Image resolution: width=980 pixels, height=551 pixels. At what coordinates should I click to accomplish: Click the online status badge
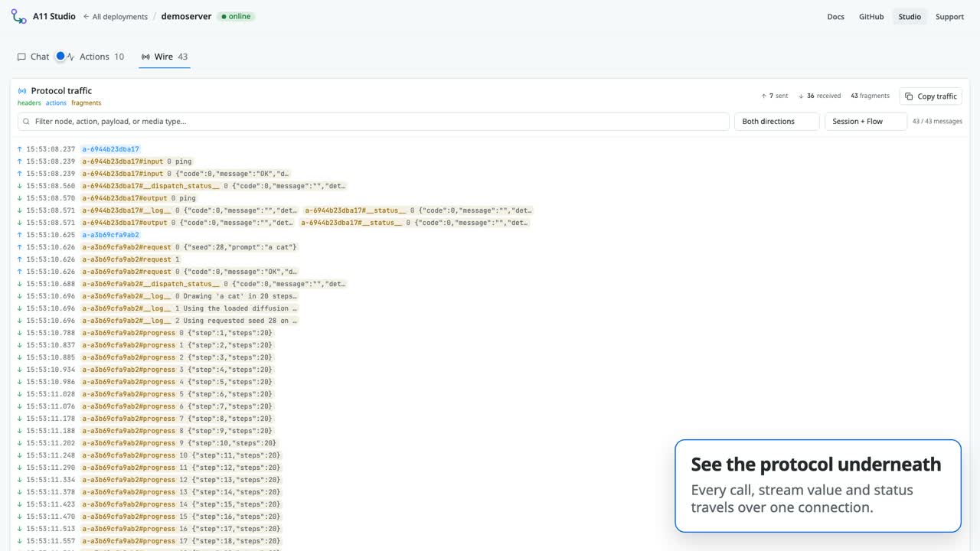[236, 17]
